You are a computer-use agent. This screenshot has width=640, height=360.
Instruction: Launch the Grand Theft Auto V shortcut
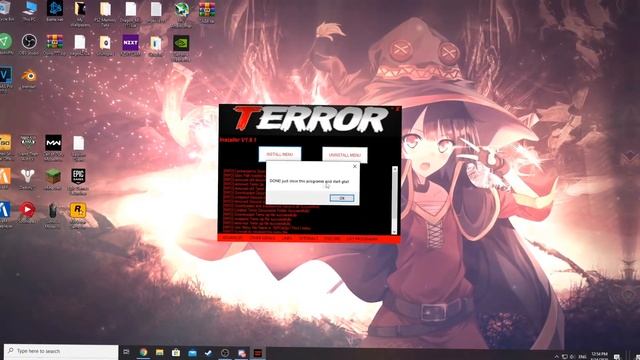tap(29, 147)
